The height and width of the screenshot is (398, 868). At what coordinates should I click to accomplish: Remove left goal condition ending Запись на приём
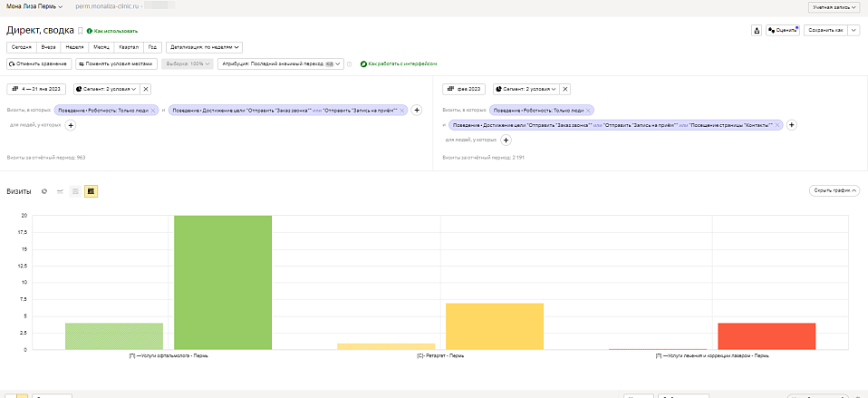pyautogui.click(x=402, y=111)
